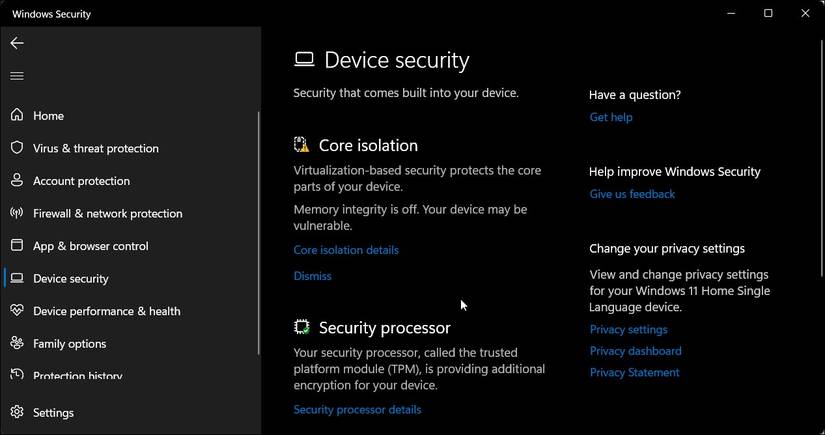Open the Privacy dashboard link
Image resolution: width=825 pixels, height=435 pixels.
pyautogui.click(x=635, y=351)
